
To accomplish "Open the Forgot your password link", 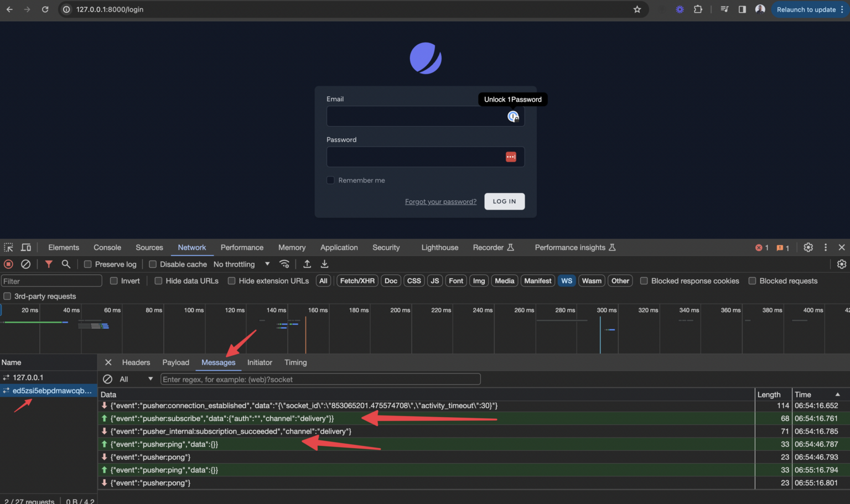I will coord(440,201).
